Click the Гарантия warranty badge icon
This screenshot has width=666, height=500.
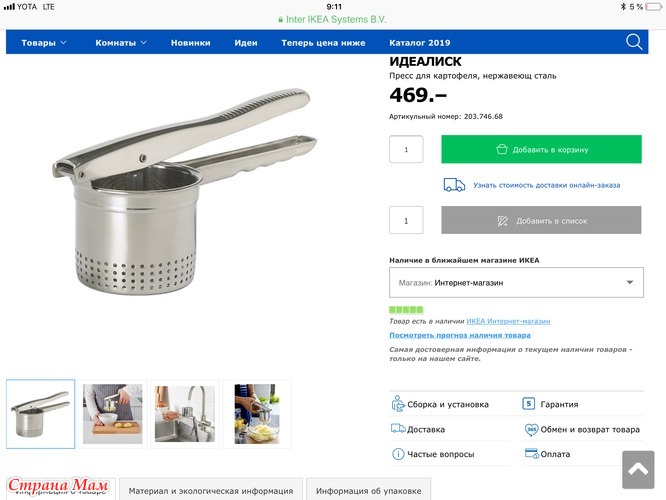point(528,403)
